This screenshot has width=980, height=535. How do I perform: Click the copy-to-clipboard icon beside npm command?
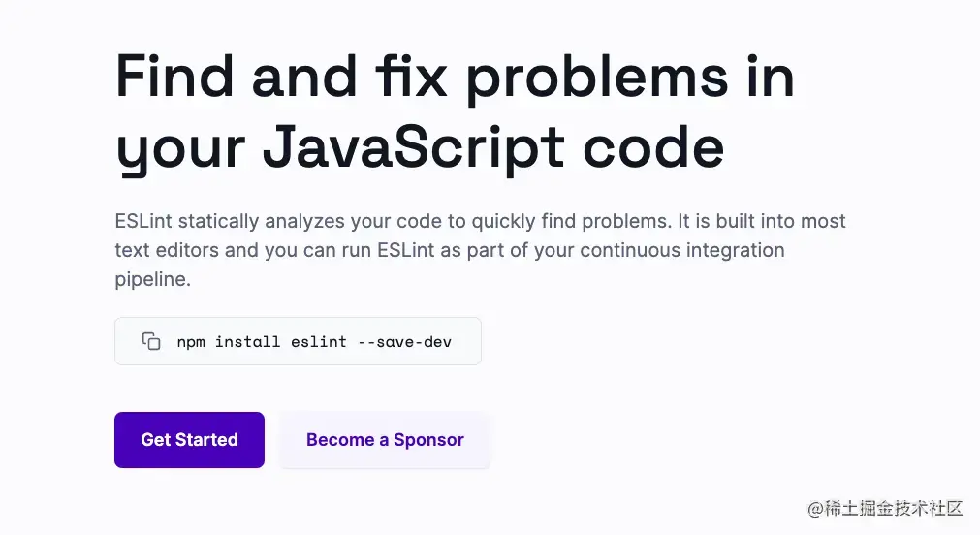151,341
